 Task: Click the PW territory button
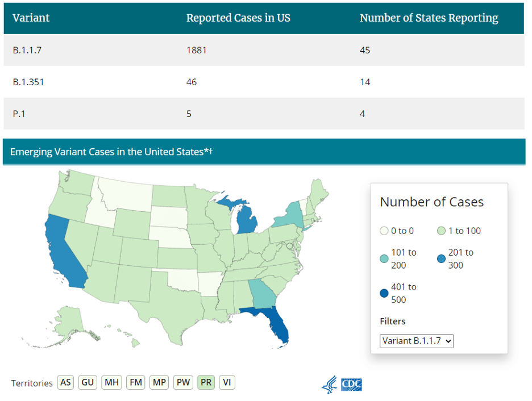(x=183, y=382)
